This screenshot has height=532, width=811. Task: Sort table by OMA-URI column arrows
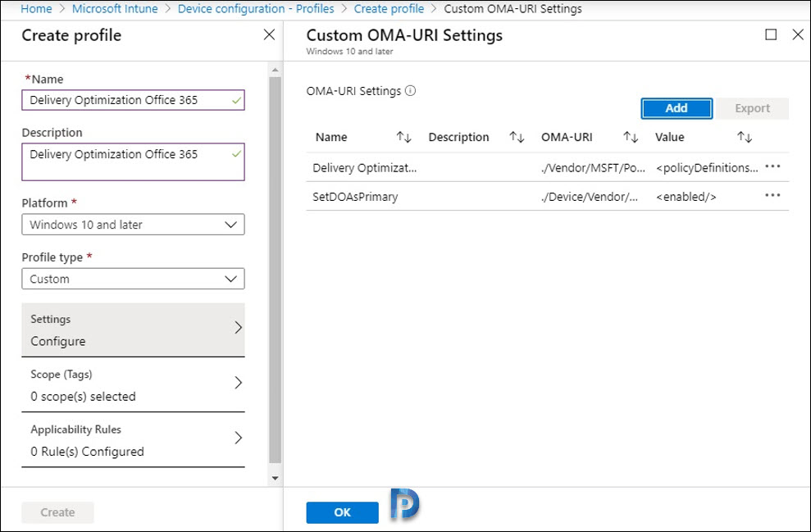(631, 137)
